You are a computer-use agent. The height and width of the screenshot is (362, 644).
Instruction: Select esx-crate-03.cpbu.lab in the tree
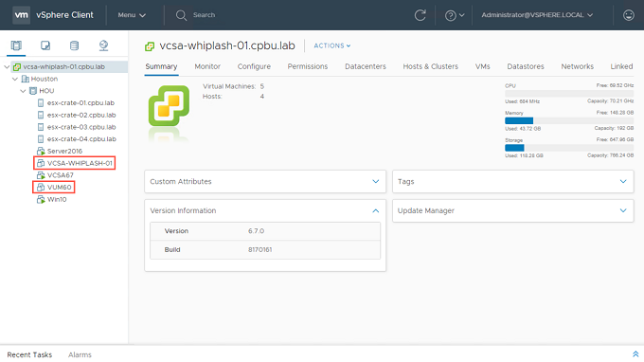pyautogui.click(x=81, y=127)
